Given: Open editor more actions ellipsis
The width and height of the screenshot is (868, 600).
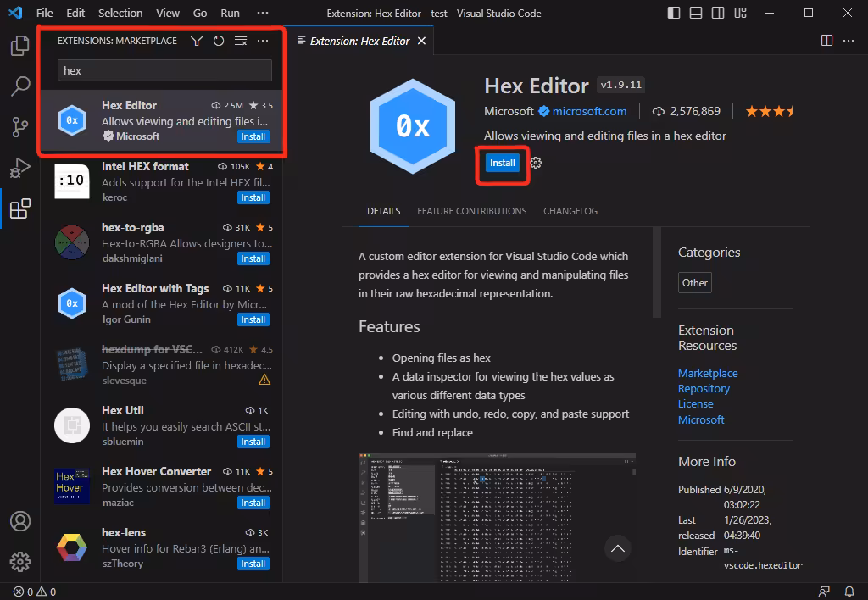Looking at the screenshot, I should pyautogui.click(x=849, y=41).
